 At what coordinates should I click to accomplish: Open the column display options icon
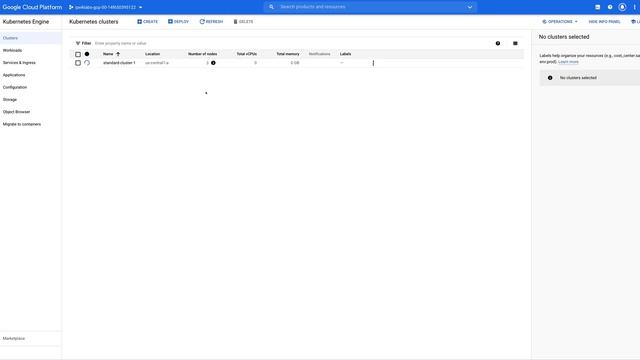515,43
